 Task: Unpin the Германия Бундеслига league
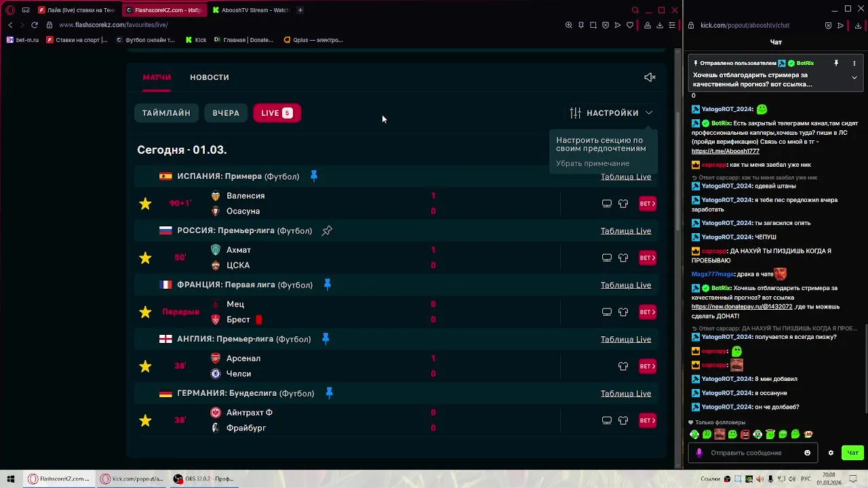[329, 393]
